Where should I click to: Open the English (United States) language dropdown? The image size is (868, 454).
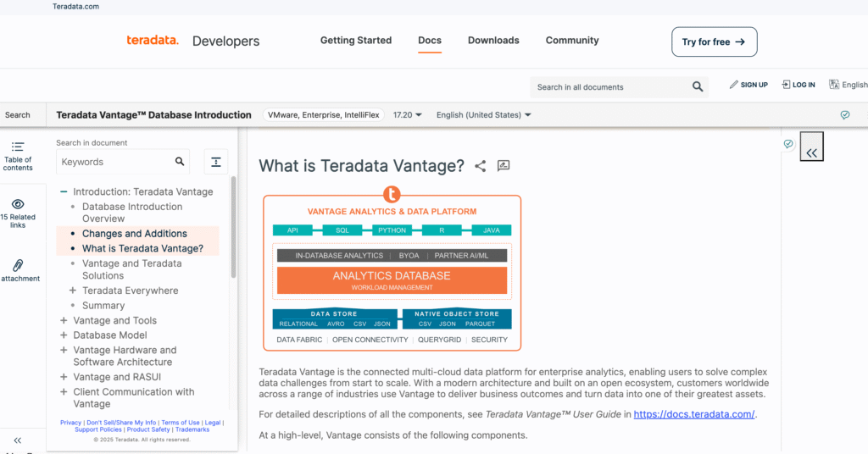coord(484,115)
